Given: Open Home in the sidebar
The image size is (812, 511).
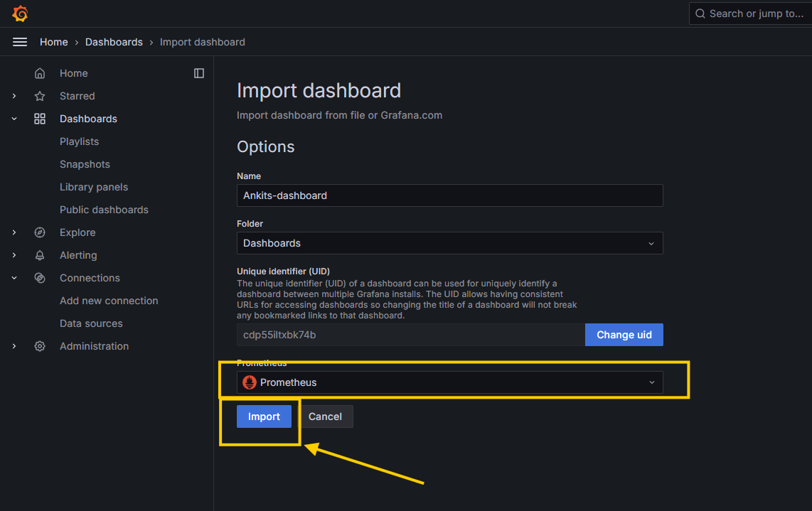Looking at the screenshot, I should (73, 73).
